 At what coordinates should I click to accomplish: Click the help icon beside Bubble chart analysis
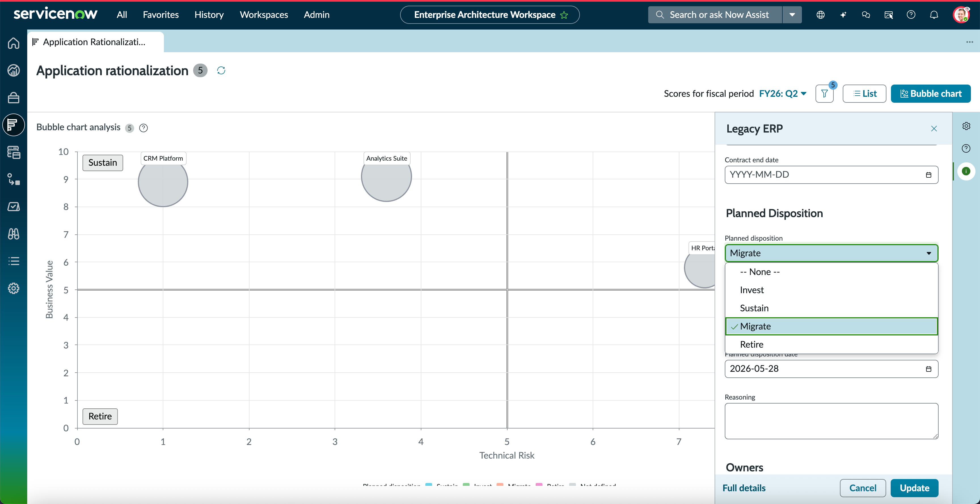(x=143, y=128)
